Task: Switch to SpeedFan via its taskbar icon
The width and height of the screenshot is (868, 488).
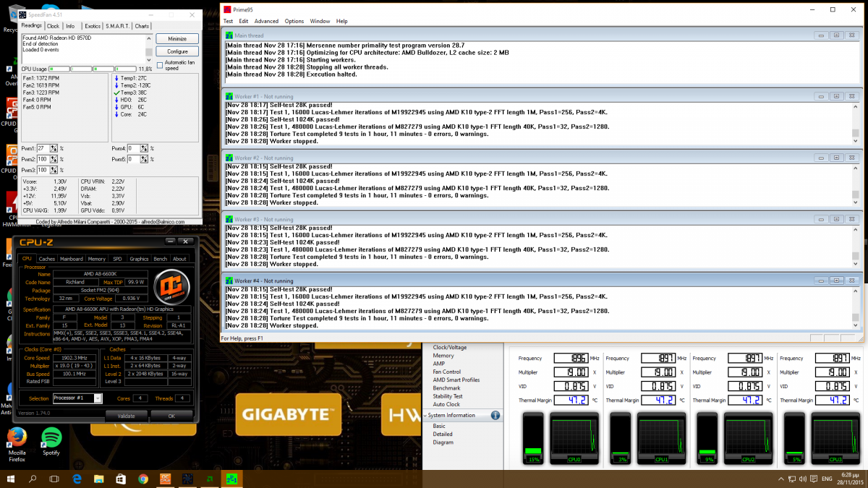Action: click(188, 479)
